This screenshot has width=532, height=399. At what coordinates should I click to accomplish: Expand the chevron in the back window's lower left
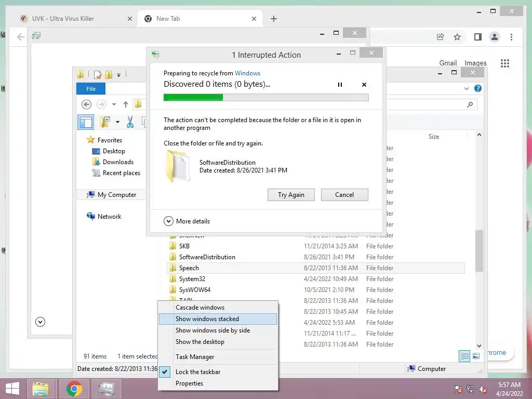click(x=40, y=322)
